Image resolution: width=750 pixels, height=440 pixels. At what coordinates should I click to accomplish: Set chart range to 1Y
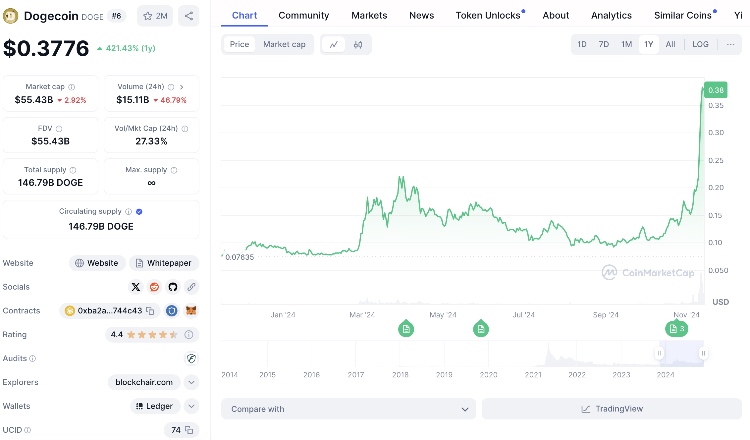pos(649,44)
